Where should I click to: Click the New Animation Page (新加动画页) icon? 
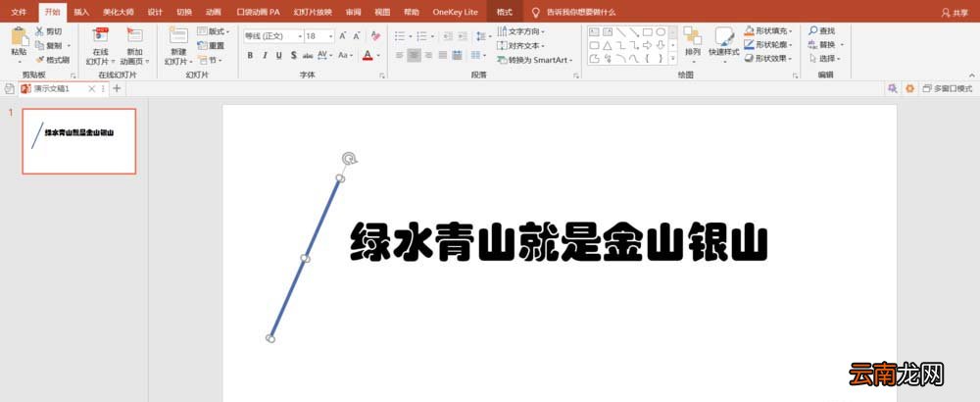coord(135,35)
